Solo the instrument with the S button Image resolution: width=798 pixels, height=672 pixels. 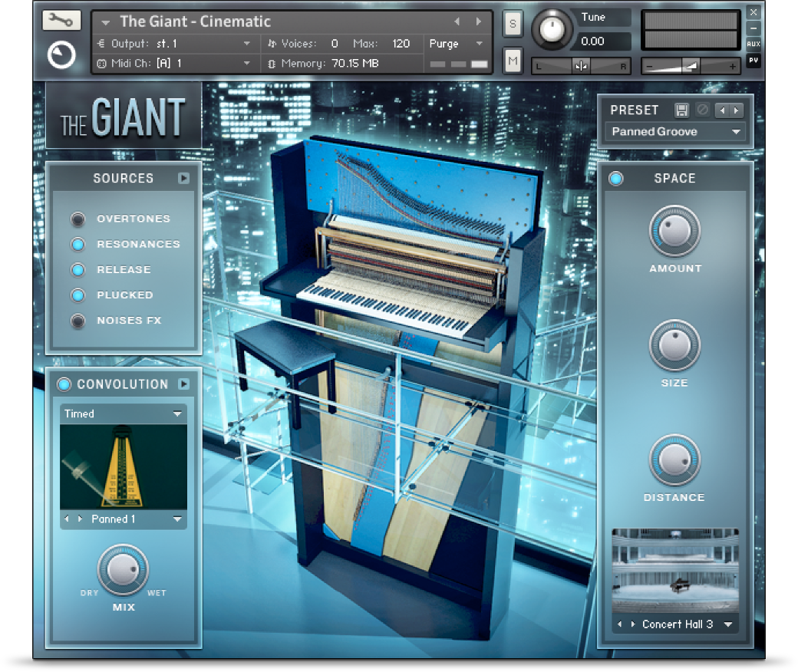tap(513, 24)
